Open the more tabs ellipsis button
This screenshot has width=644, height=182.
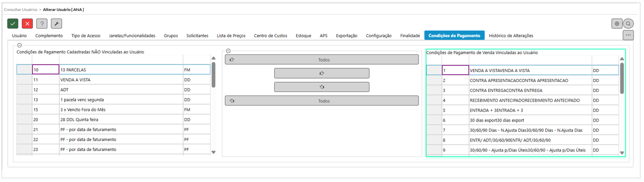pyautogui.click(x=629, y=35)
